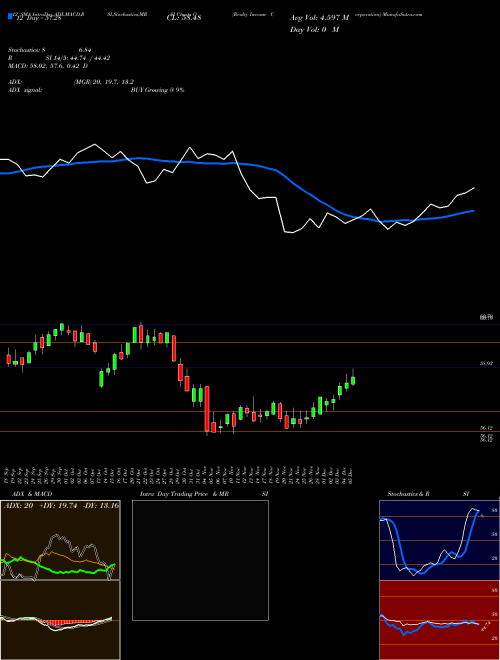The height and width of the screenshot is (660, 500).
Task: Open the empty Intra Day Trading Price panel
Action: [200, 560]
